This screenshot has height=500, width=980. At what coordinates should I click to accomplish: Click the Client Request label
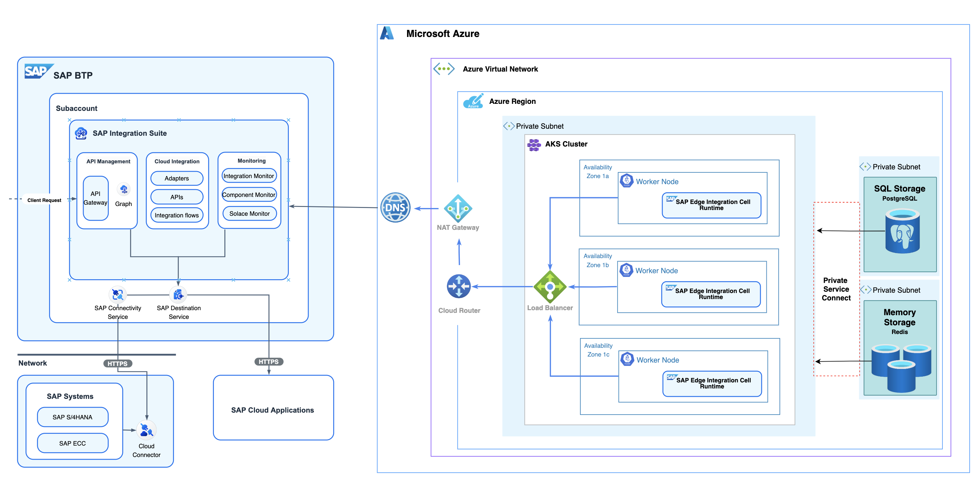(x=44, y=200)
